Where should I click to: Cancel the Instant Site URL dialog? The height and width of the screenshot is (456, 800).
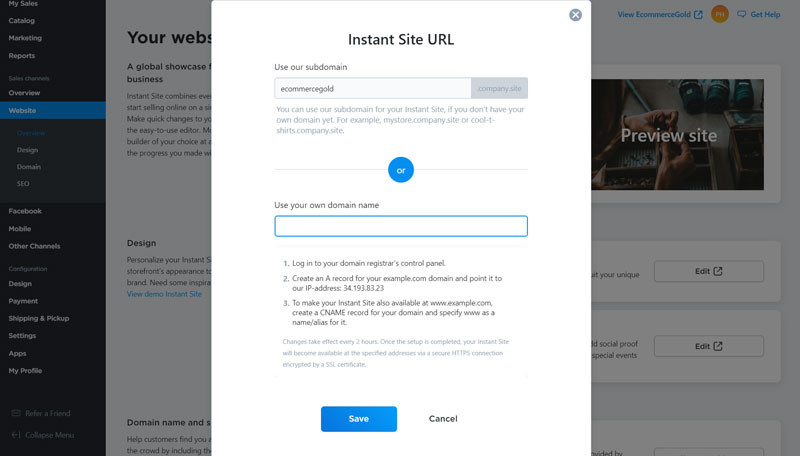[x=443, y=419]
